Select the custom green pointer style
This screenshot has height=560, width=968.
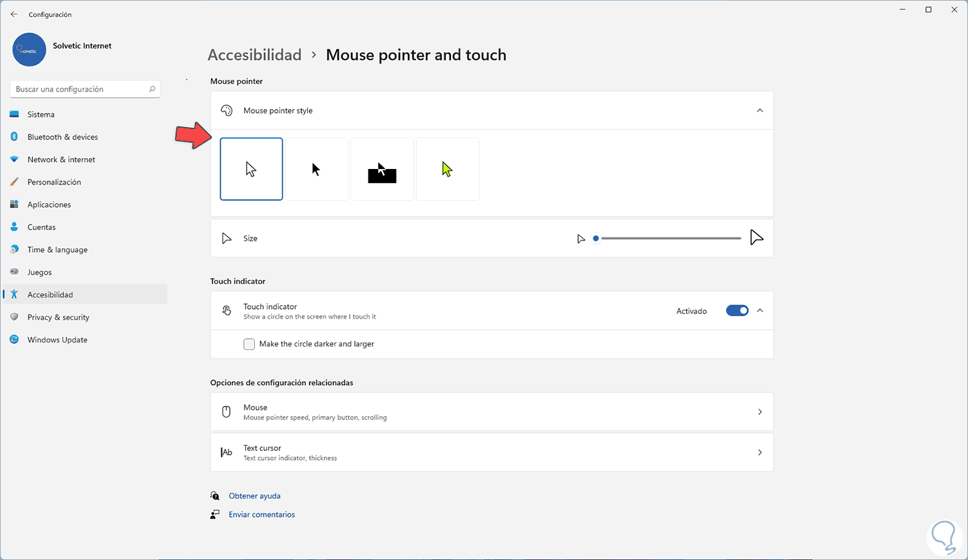coord(447,169)
